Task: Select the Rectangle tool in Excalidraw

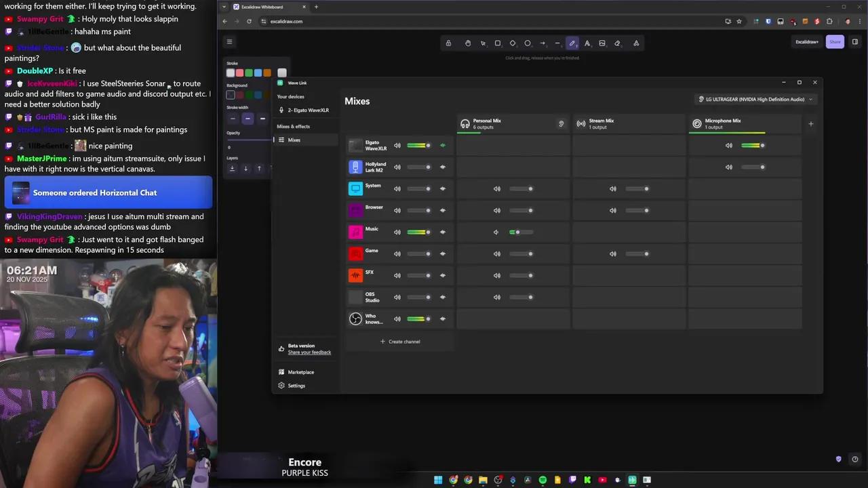Action: 498,43
